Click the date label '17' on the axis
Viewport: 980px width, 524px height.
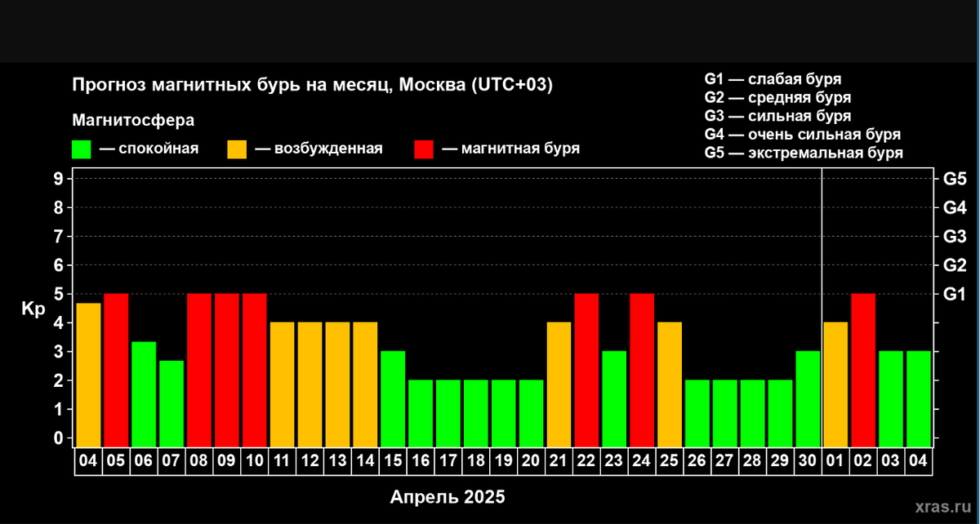click(448, 461)
